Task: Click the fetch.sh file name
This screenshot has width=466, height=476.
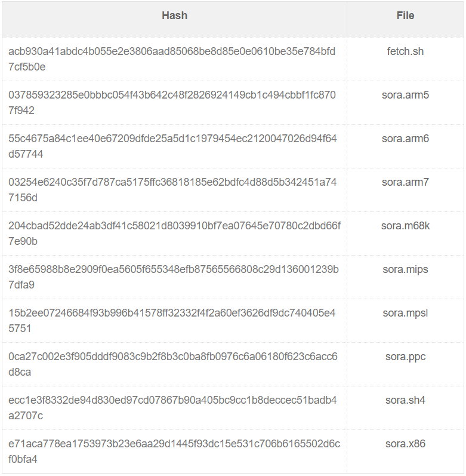Action: [405, 51]
